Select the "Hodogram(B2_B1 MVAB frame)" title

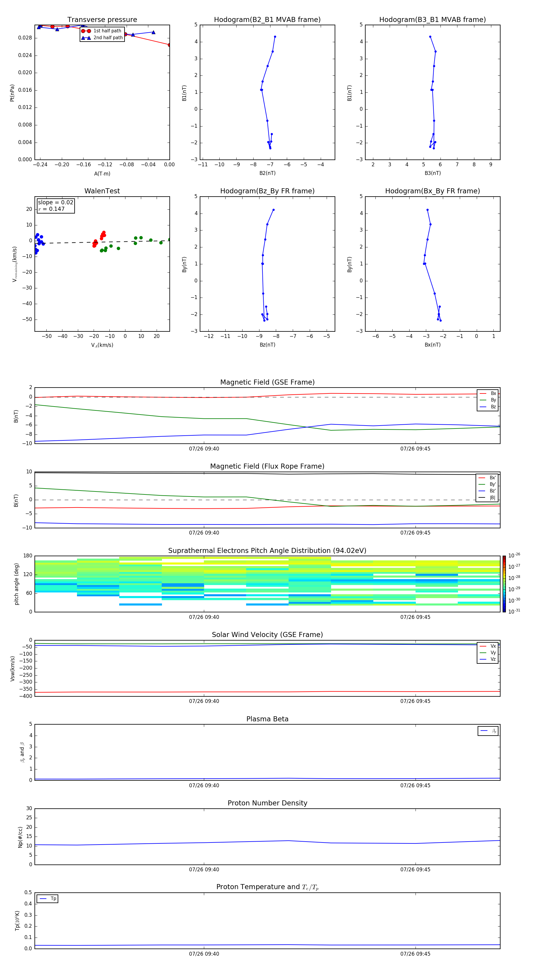[267, 20]
